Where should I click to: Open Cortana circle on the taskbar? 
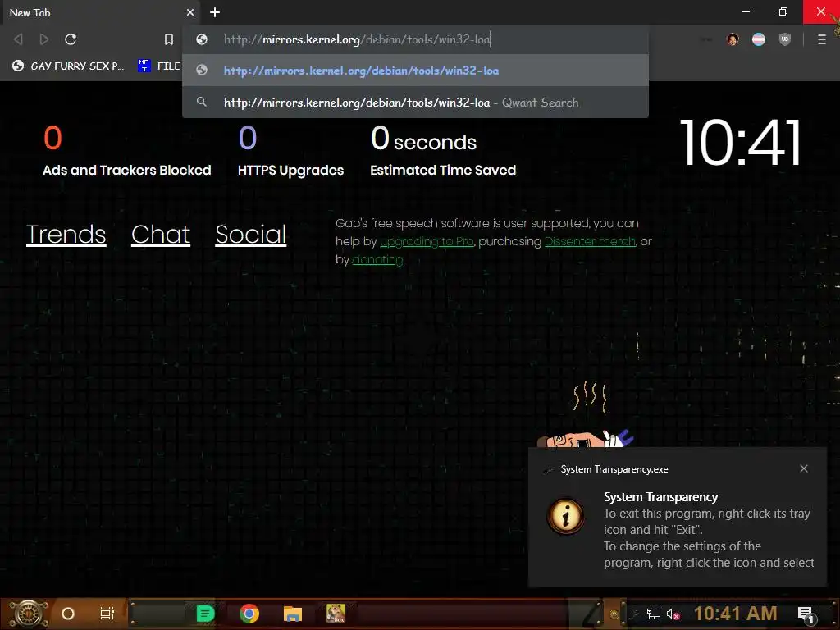tap(68, 614)
